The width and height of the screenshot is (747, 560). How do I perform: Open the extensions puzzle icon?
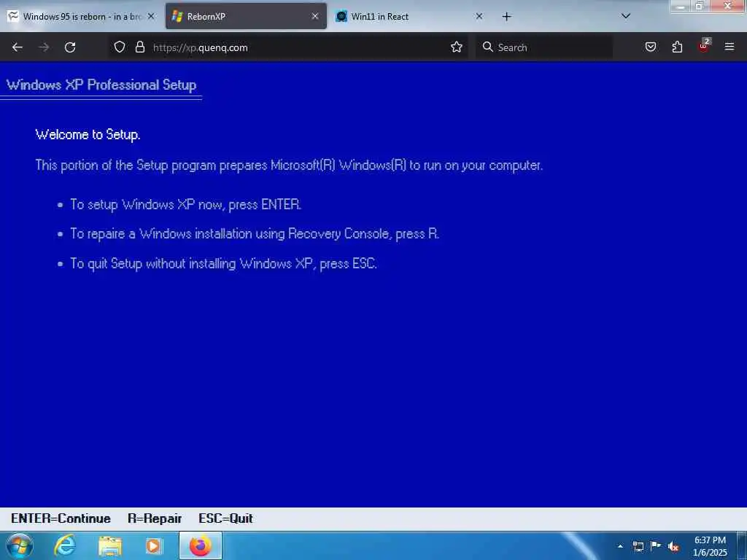tap(677, 47)
